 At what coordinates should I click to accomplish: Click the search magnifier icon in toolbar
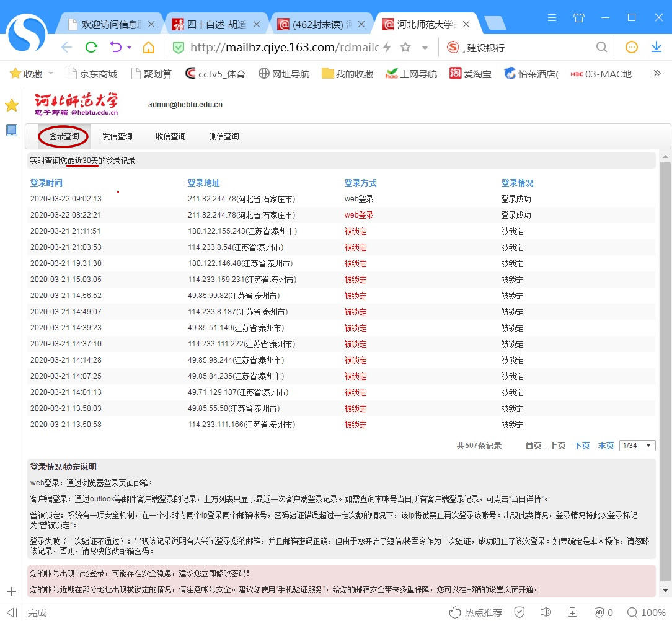tap(601, 46)
